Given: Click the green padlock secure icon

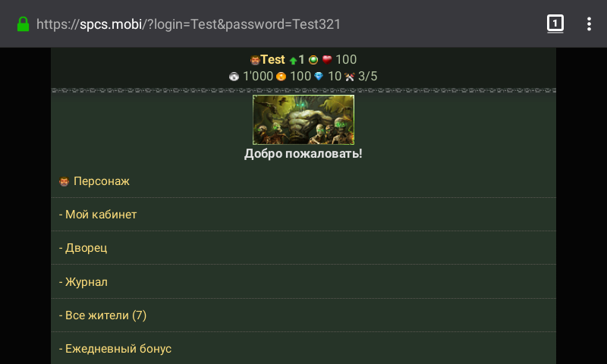Looking at the screenshot, I should tap(24, 24).
